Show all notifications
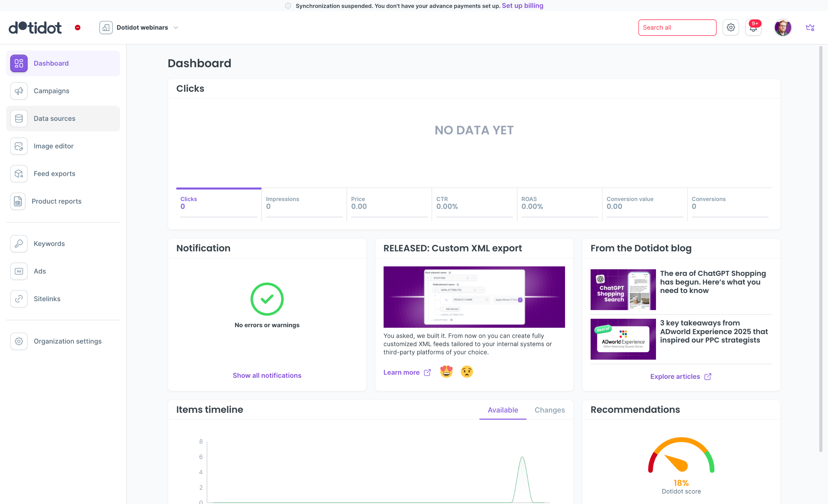This screenshot has width=828, height=504. tap(267, 375)
